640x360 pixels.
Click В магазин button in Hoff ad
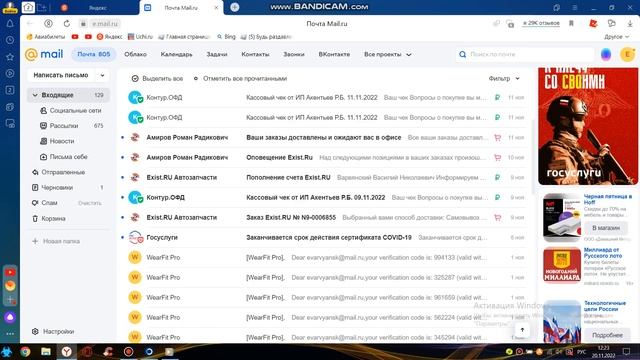606,228
